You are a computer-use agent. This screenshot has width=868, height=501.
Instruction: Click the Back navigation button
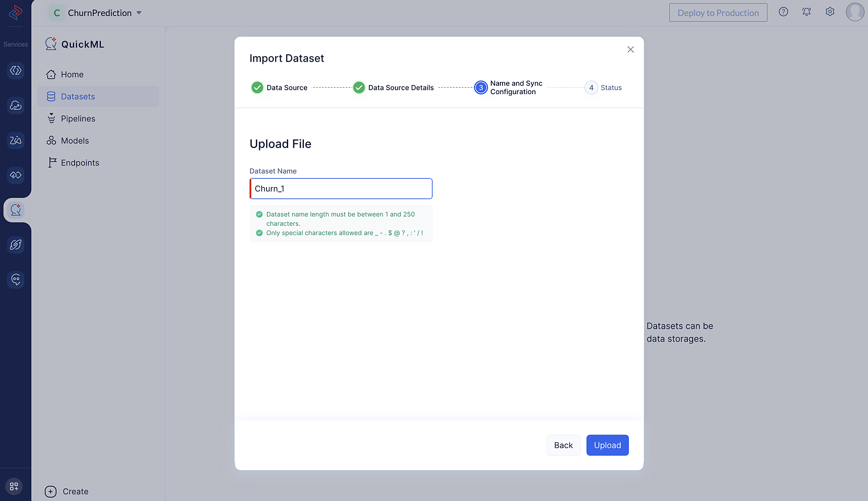coord(563,445)
